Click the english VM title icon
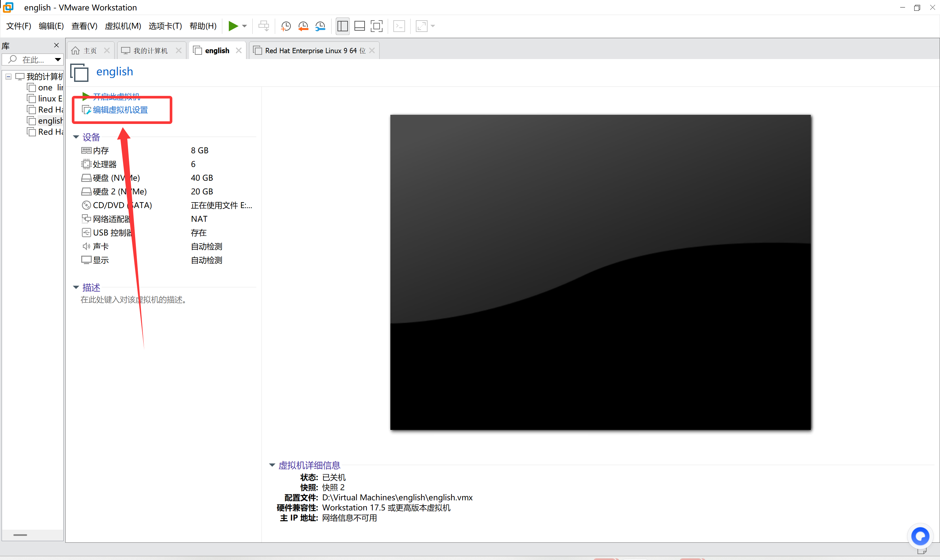Viewport: 940px width, 560px height. 79,72
